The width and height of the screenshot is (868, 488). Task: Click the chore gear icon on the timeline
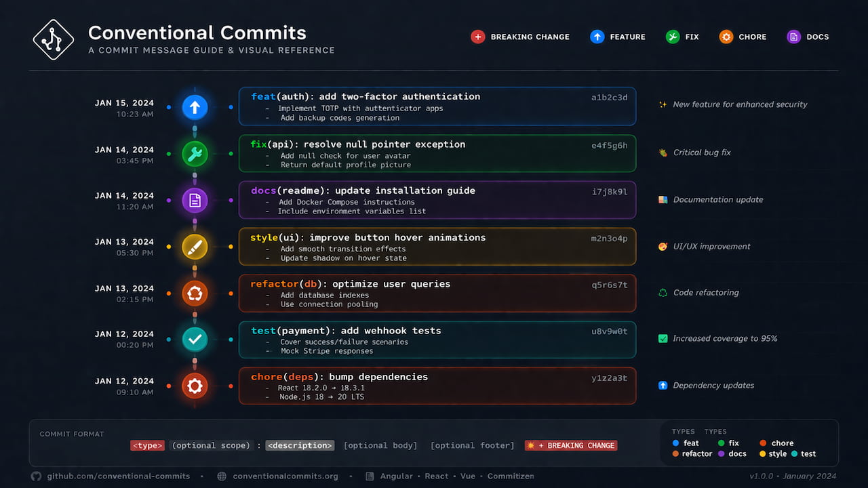pos(195,386)
